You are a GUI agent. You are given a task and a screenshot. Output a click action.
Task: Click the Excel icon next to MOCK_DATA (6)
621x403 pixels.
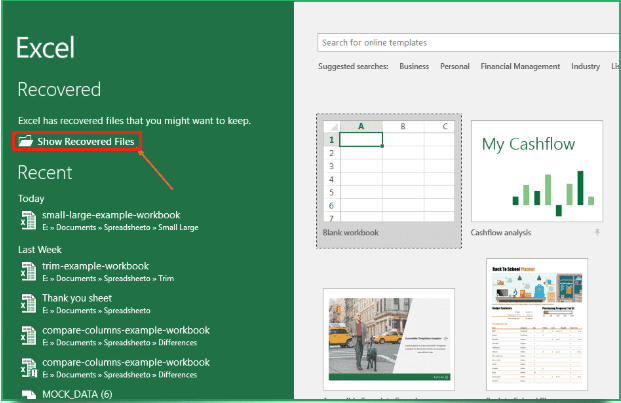pos(27,394)
